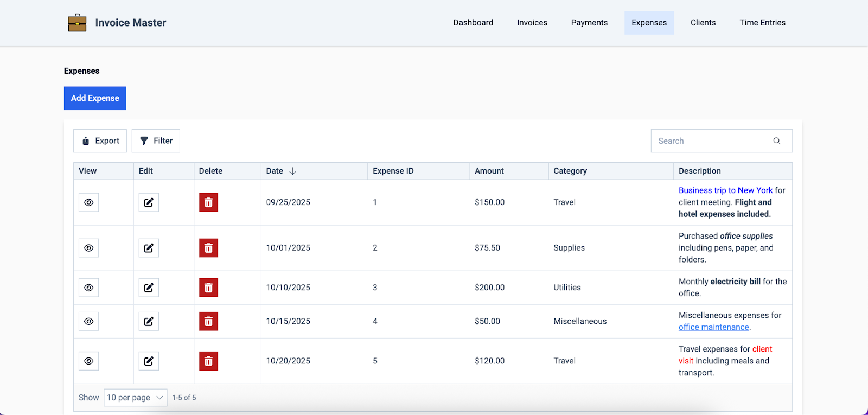
Task: Delete the 09/25/2025 Travel expense
Action: (208, 202)
